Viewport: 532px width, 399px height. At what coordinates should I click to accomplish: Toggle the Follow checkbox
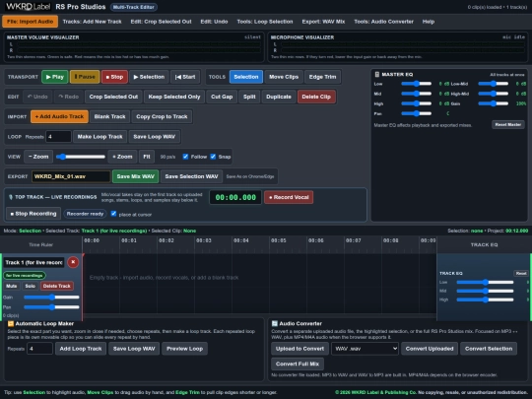click(x=185, y=157)
